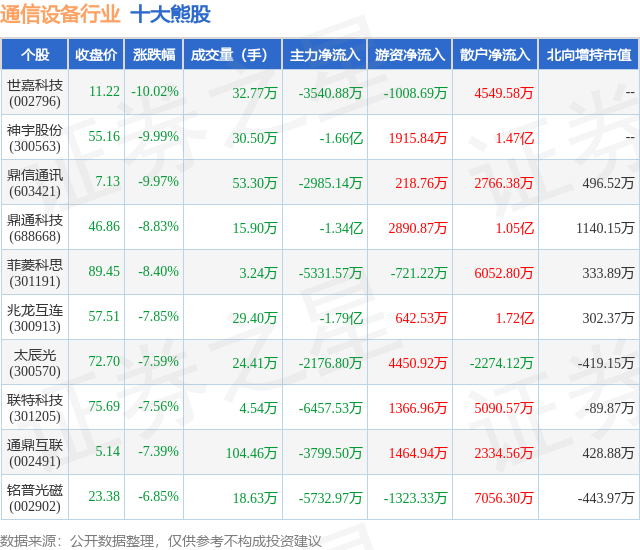Click the -7.56% change value
The height and width of the screenshot is (550, 640).
158,406
